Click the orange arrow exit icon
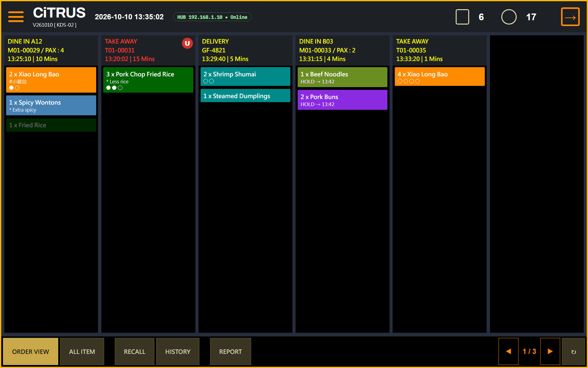 tap(570, 17)
